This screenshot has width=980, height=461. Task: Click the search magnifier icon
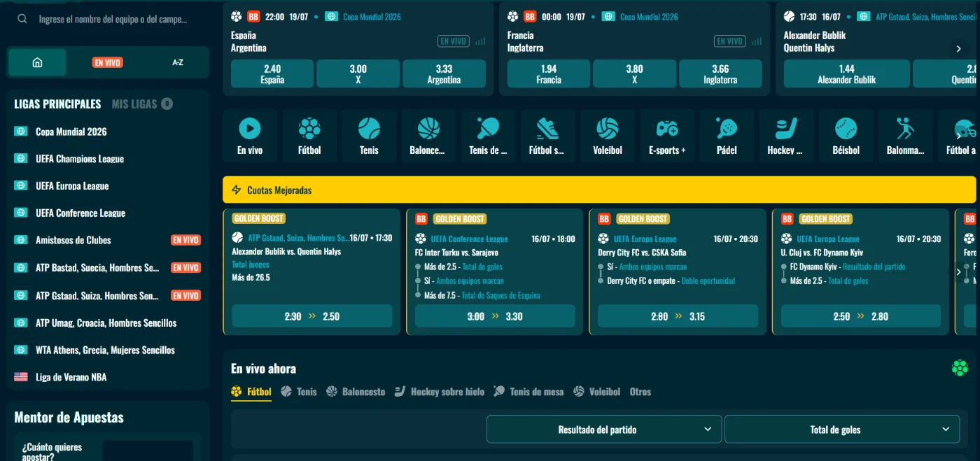[x=22, y=19]
